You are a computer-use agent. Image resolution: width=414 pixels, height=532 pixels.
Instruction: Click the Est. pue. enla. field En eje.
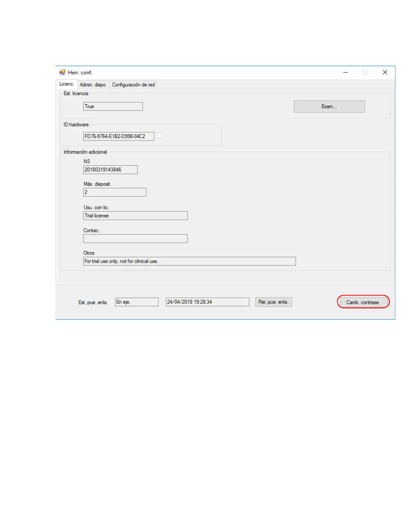[137, 302]
